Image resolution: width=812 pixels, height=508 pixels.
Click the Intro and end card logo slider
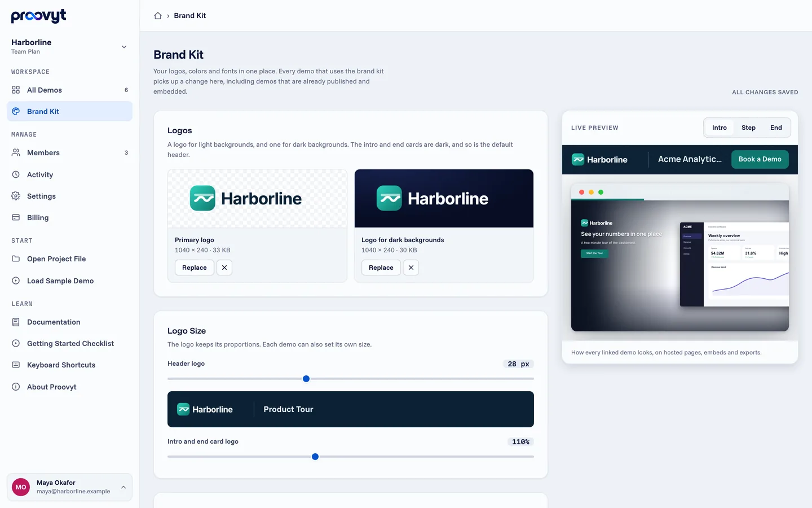pyautogui.click(x=351, y=457)
